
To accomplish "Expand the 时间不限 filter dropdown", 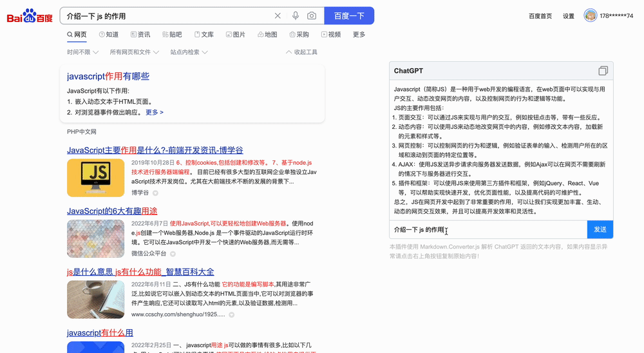I will pos(82,52).
